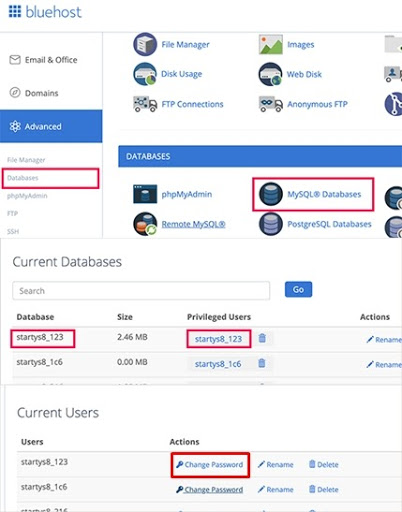Click the bluehost grid logo icon

[15, 11]
